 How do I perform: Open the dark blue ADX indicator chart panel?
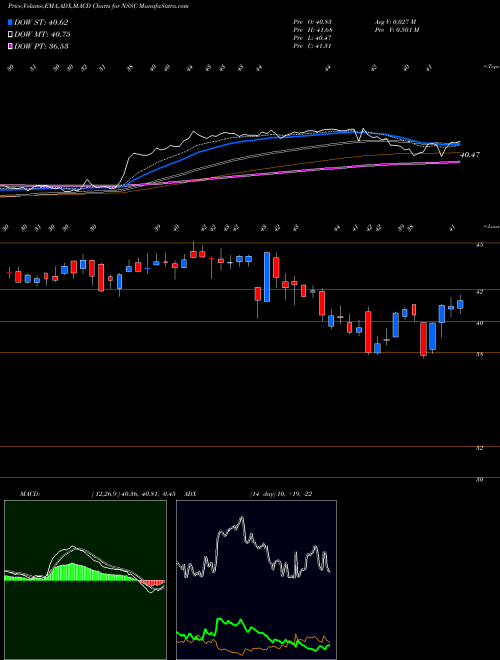click(x=256, y=580)
